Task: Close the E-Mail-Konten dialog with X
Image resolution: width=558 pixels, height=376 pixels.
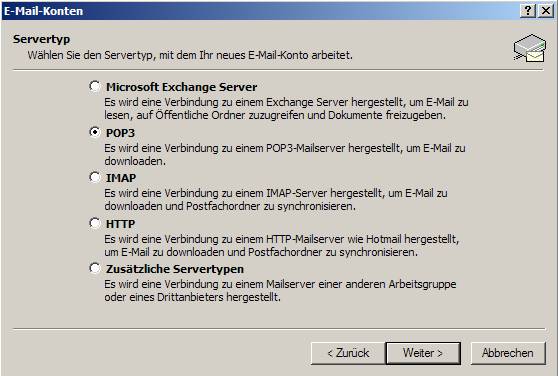Action: tap(546, 11)
